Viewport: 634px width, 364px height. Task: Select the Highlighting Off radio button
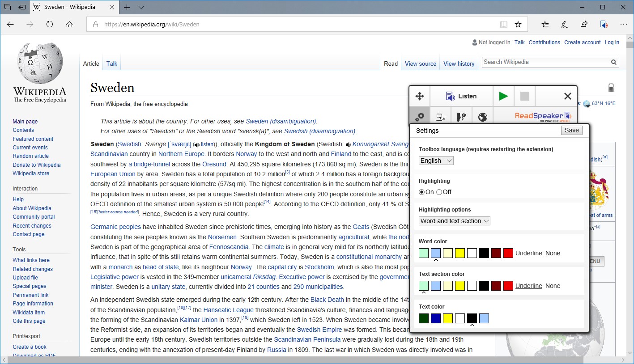[439, 192]
